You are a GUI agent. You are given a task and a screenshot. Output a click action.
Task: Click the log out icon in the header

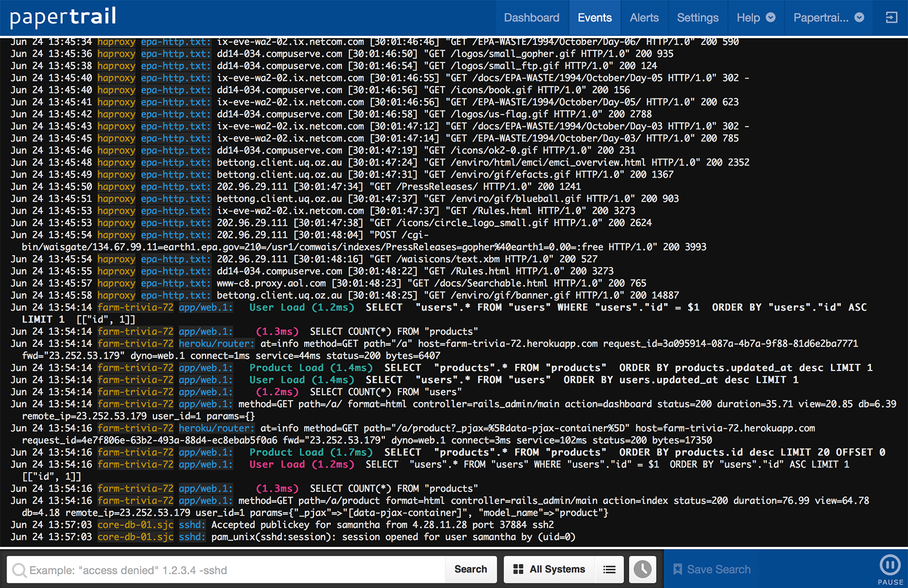click(x=892, y=18)
